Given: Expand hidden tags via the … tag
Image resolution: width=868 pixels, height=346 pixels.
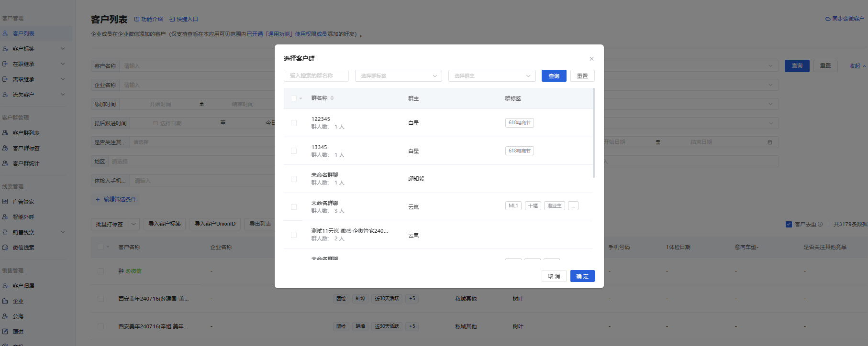Looking at the screenshot, I should (573, 206).
